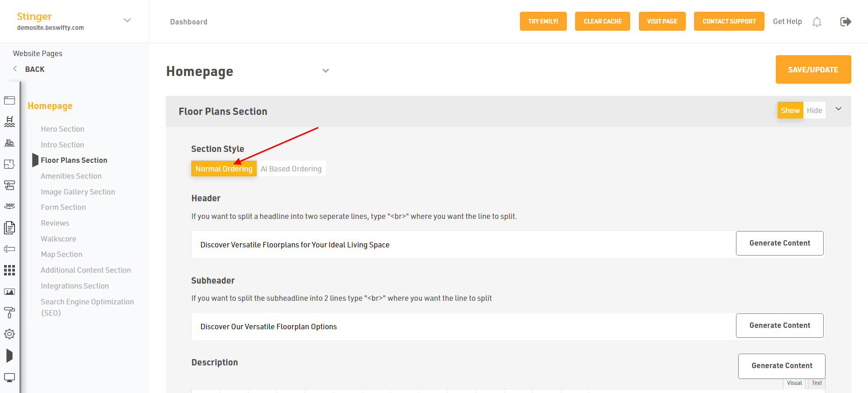Open Amenities Section in sidebar list
Screen dimensions: 868x393
(71, 176)
